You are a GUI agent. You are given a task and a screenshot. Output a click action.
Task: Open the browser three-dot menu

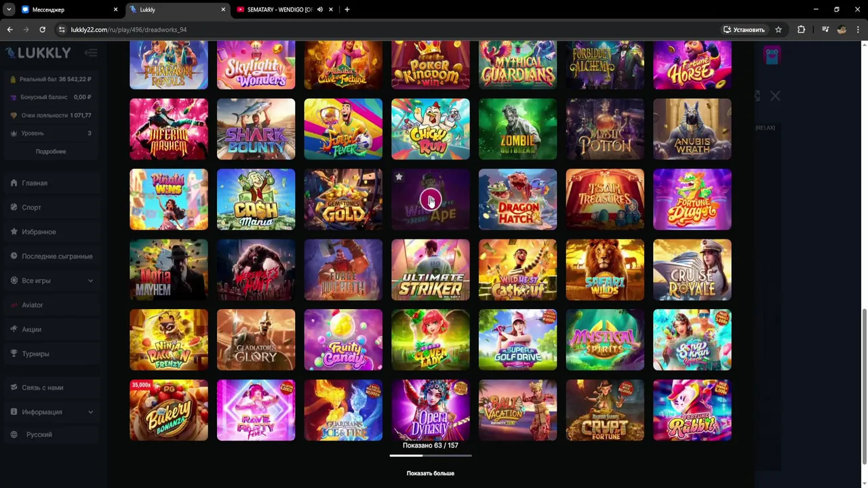858,30
